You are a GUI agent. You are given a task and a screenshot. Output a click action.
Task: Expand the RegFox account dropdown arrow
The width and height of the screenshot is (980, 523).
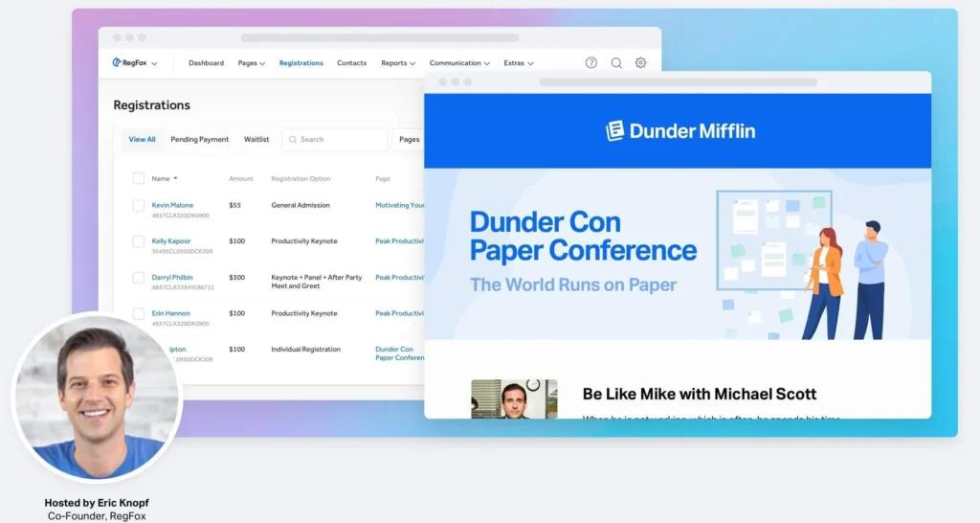tap(154, 64)
